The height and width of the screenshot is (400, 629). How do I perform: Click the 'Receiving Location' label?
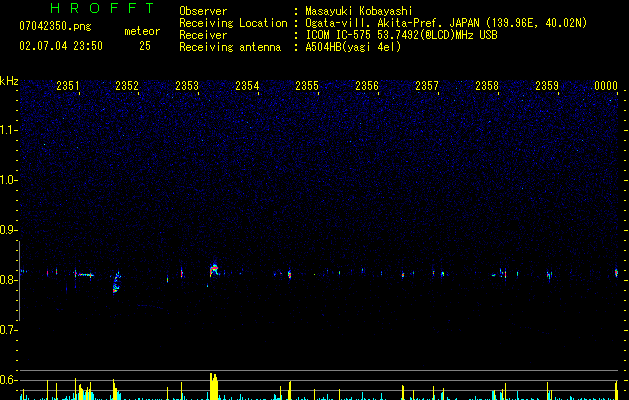coord(233,23)
